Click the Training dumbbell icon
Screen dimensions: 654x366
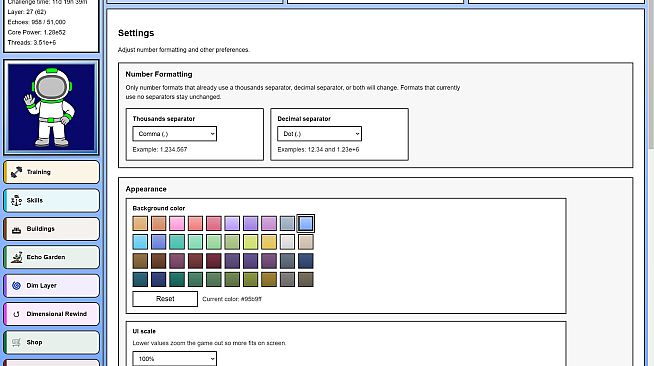16,172
